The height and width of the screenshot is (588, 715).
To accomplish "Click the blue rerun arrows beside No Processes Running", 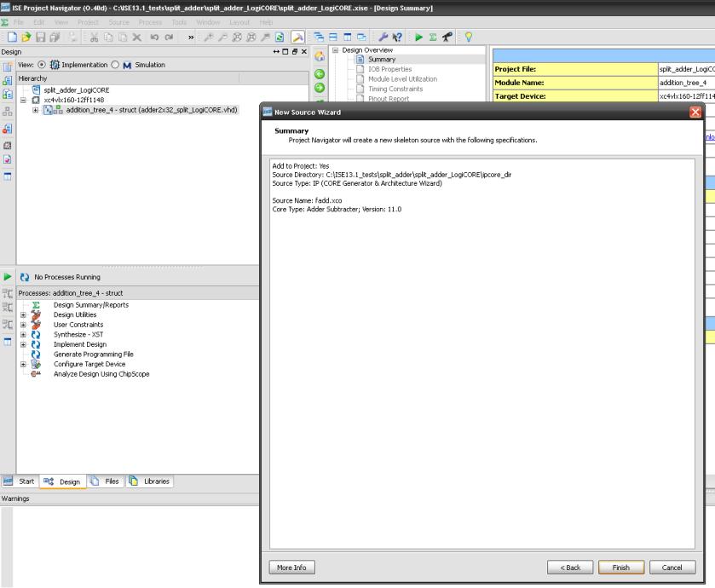I will (x=25, y=277).
